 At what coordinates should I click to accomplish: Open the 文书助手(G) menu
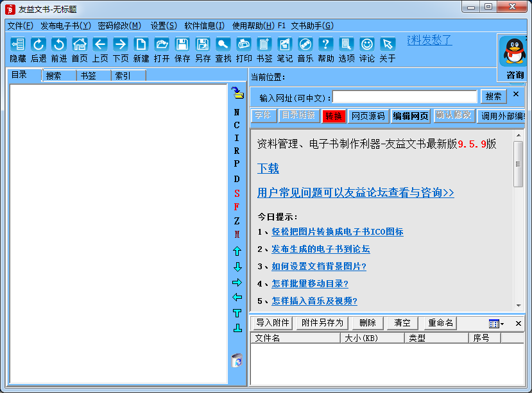pyautogui.click(x=312, y=26)
